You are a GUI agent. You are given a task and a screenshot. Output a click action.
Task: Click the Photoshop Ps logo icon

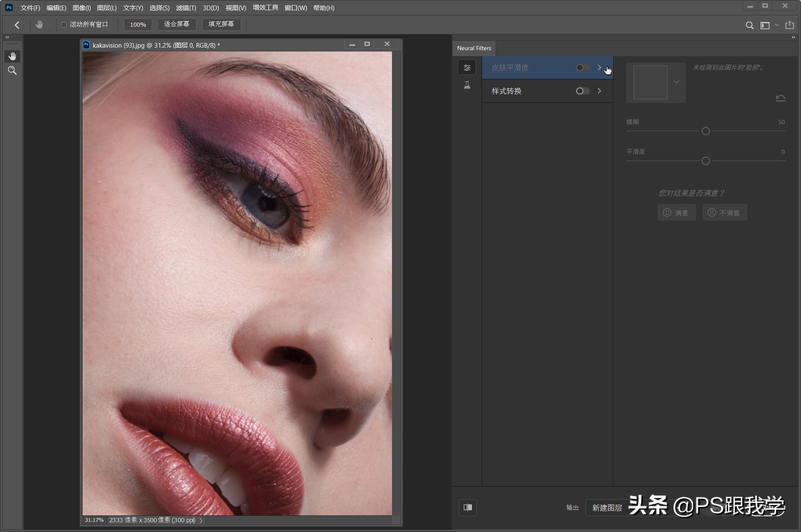[9, 7]
